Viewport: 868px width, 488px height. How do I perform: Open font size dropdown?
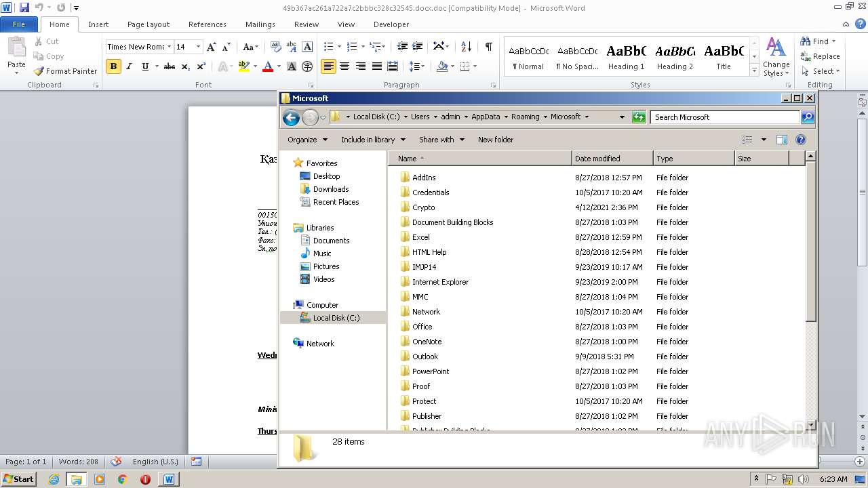[198, 47]
